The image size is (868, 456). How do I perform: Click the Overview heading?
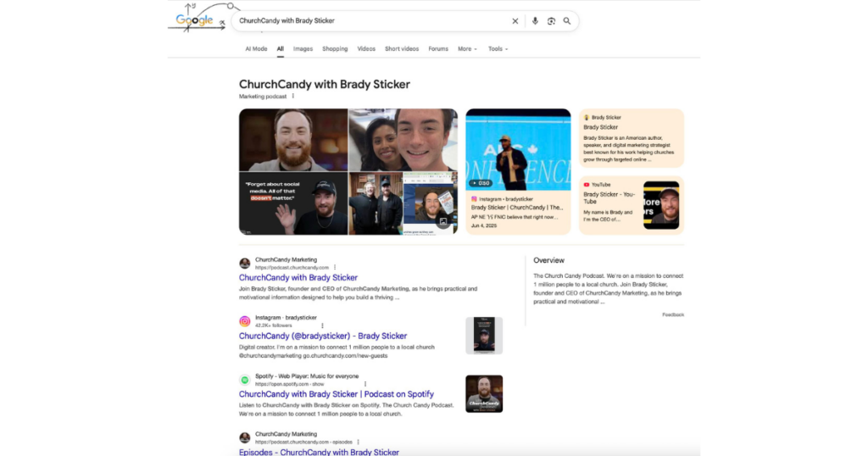coord(548,260)
